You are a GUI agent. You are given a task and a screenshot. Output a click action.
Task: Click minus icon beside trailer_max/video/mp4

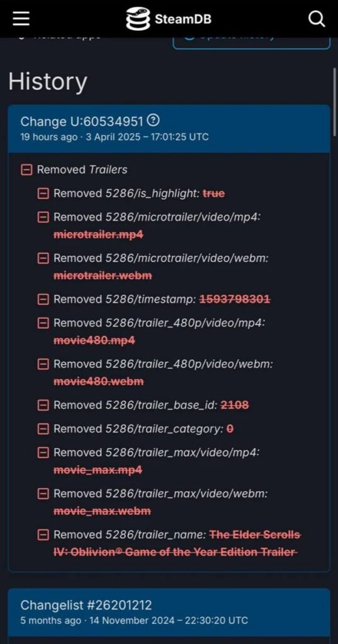pos(43,453)
